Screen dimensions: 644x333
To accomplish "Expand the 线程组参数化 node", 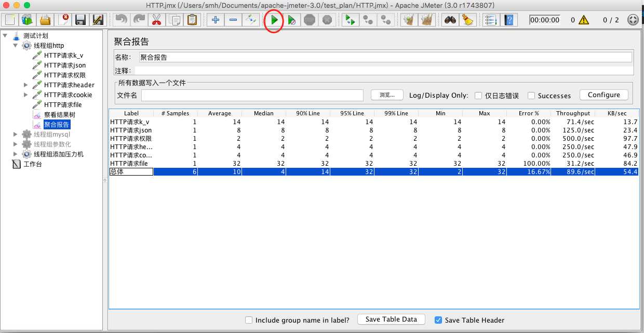I will (15, 144).
